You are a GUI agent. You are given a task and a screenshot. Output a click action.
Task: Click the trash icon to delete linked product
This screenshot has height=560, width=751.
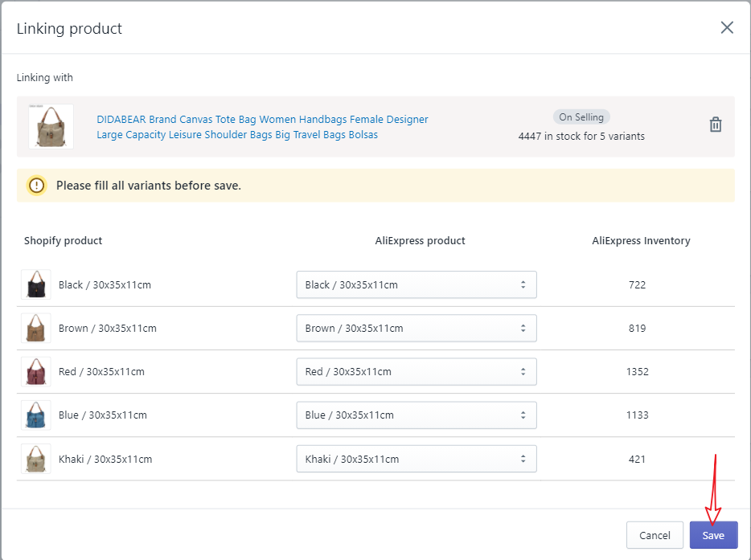(715, 125)
